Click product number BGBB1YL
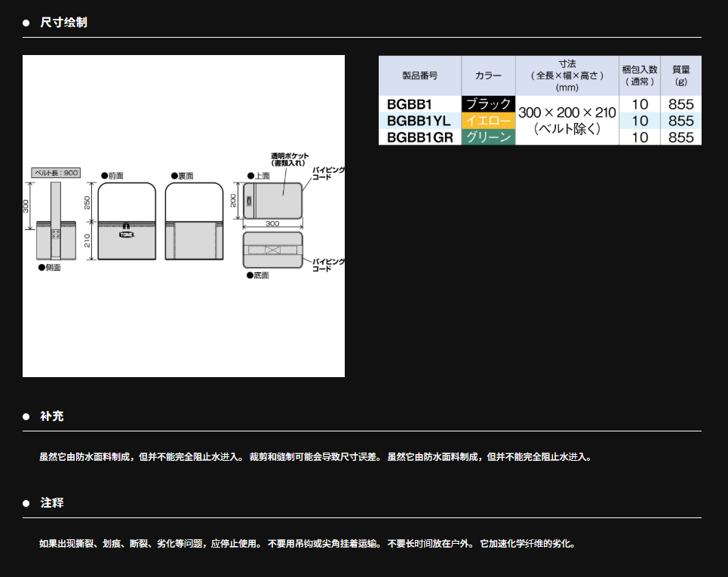This screenshot has height=577, width=728. [419, 121]
